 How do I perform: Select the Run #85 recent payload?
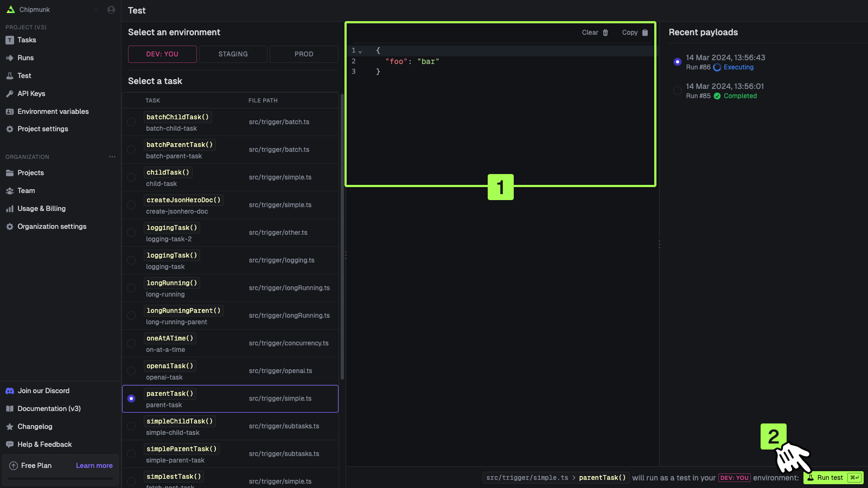[678, 91]
